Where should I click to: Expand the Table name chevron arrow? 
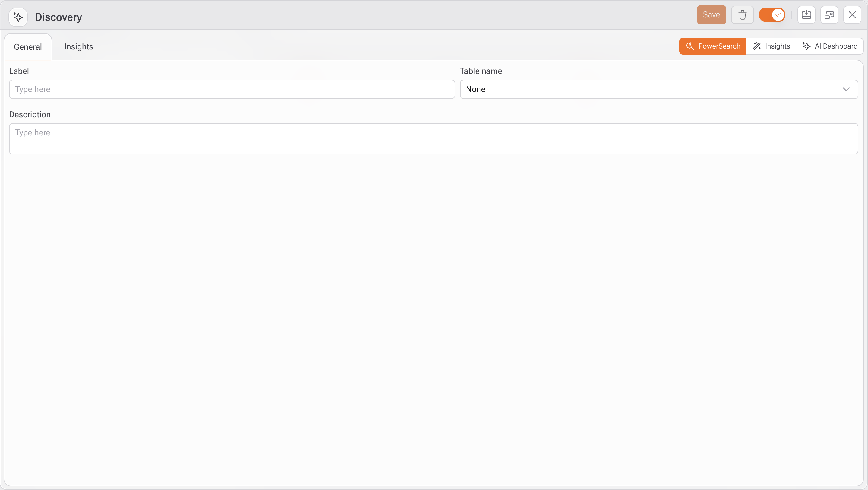click(x=846, y=89)
